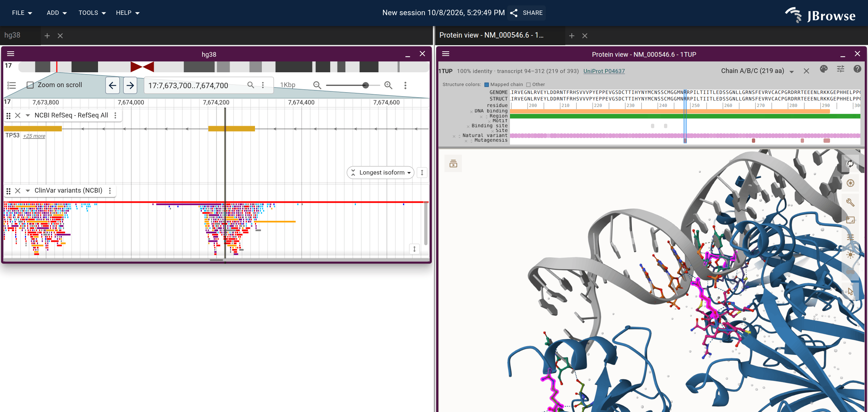The height and width of the screenshot is (412, 868).
Task: Open the tune settings icon in the protein header
Action: click(x=841, y=69)
